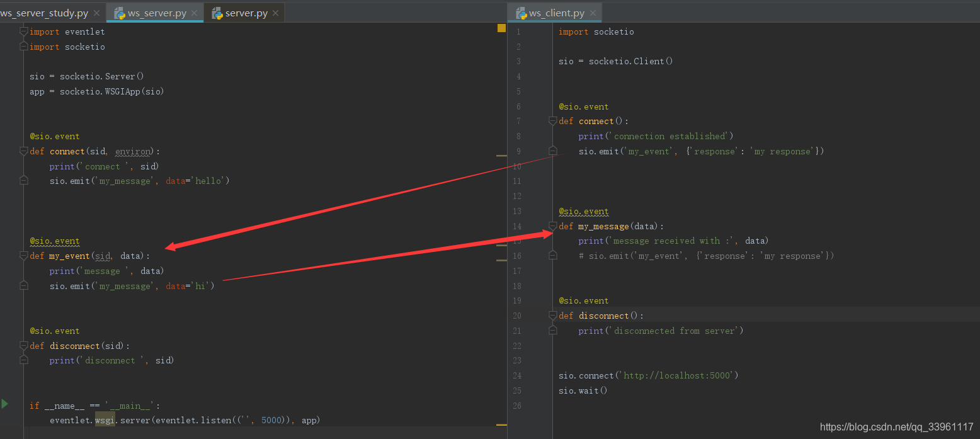Click print('message received with :', data) line

tap(674, 241)
